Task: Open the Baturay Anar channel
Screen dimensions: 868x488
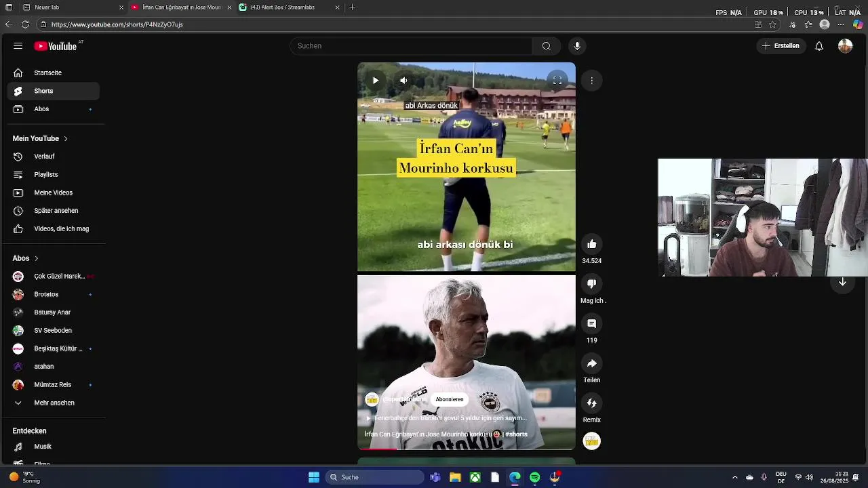Action: [54, 312]
